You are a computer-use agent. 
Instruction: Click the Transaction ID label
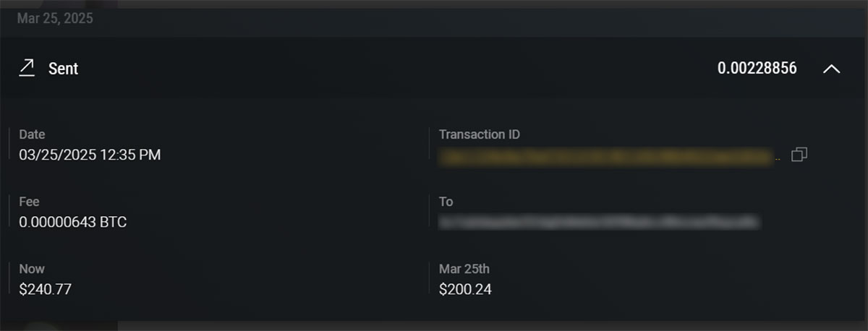(x=480, y=134)
